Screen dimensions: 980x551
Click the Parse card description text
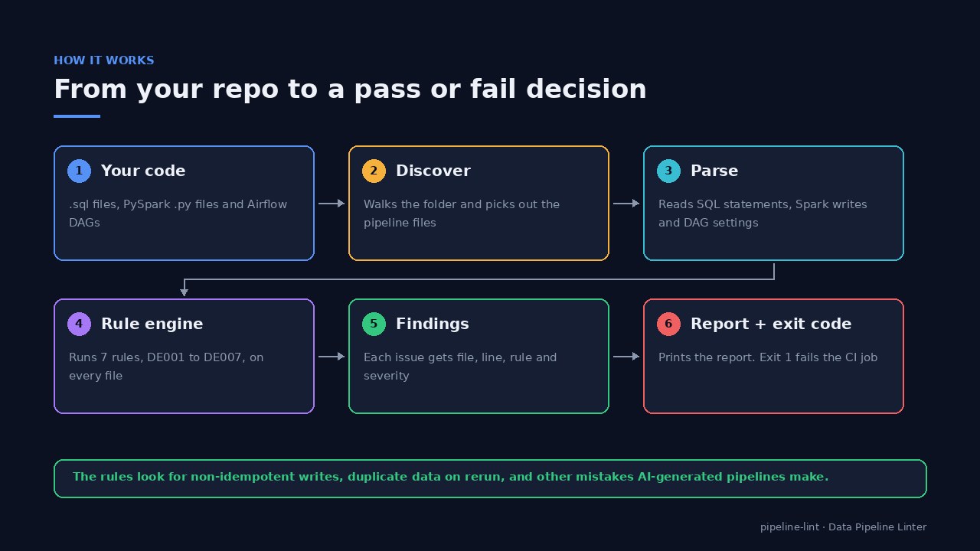763,214
